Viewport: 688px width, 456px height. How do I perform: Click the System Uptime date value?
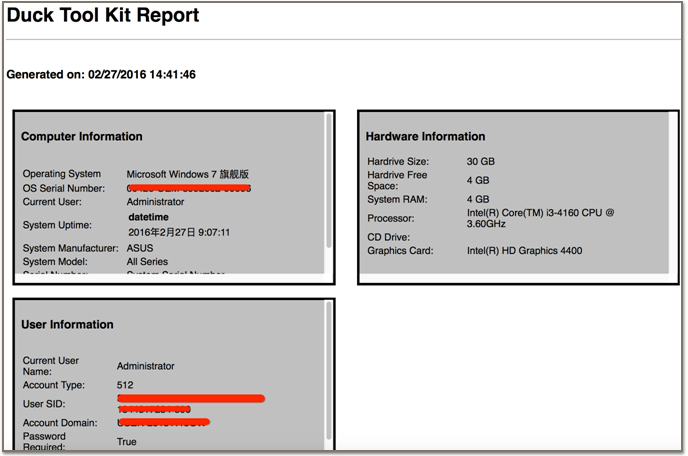pyautogui.click(x=179, y=232)
